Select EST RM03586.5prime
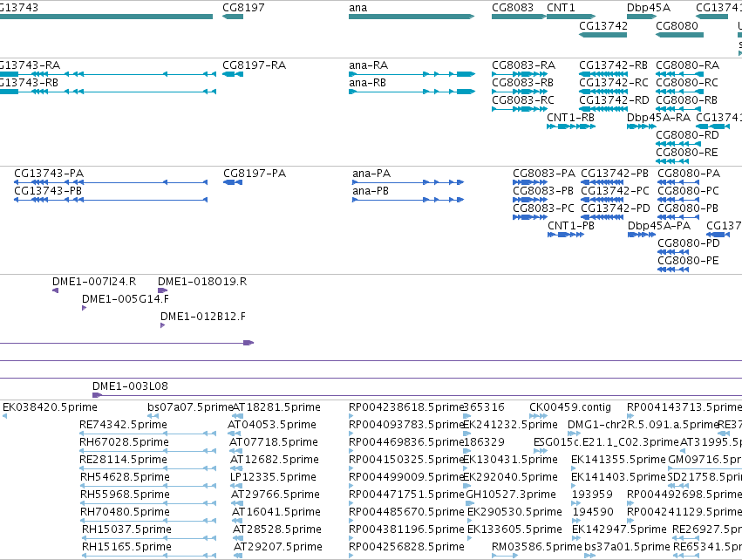The height and width of the screenshot is (560, 742). coord(505,556)
